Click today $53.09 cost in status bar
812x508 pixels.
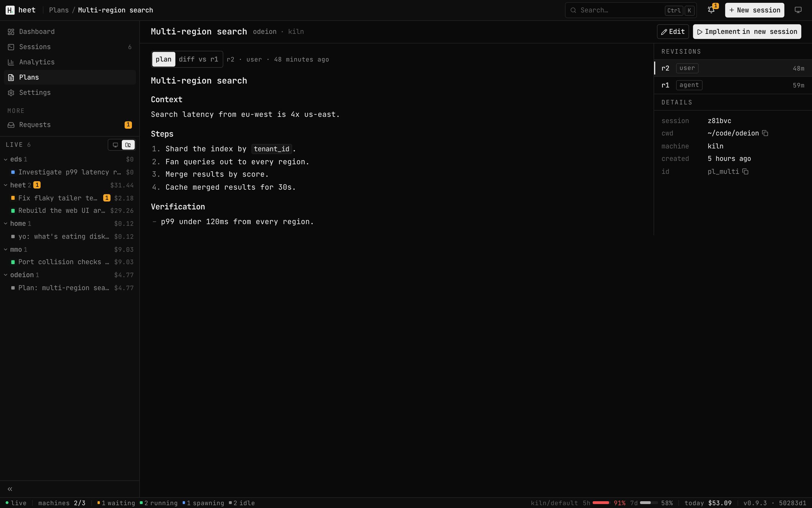pos(708,503)
